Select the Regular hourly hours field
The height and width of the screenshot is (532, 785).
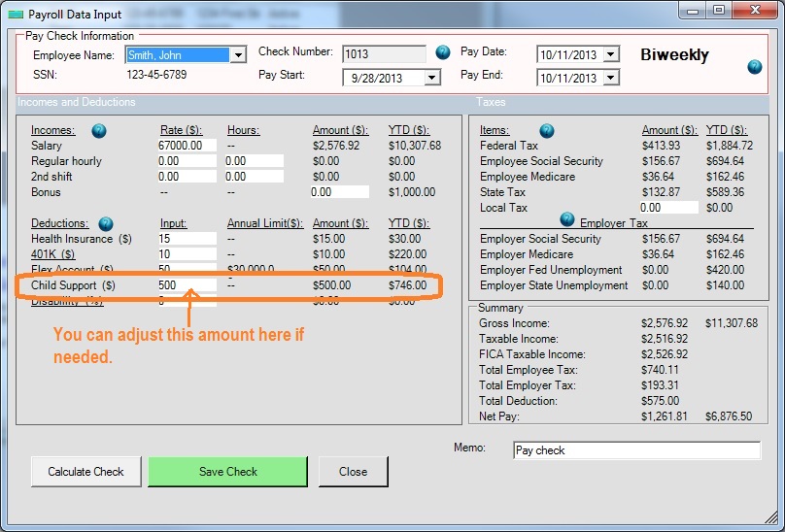click(x=254, y=161)
